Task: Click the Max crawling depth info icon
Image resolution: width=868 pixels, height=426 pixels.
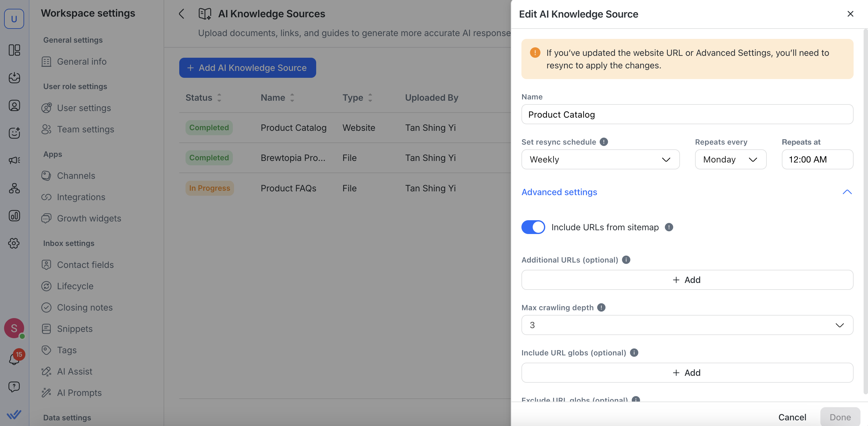Action: click(601, 307)
